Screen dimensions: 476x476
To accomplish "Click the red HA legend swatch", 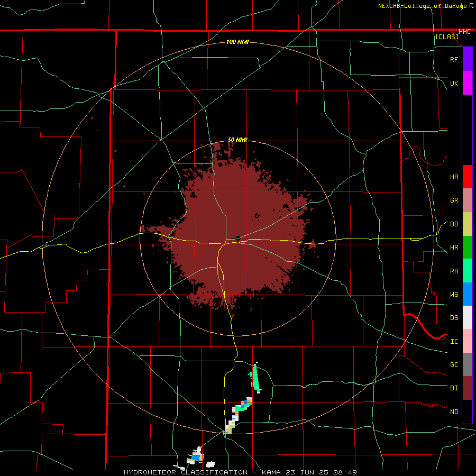I will click(x=467, y=177).
